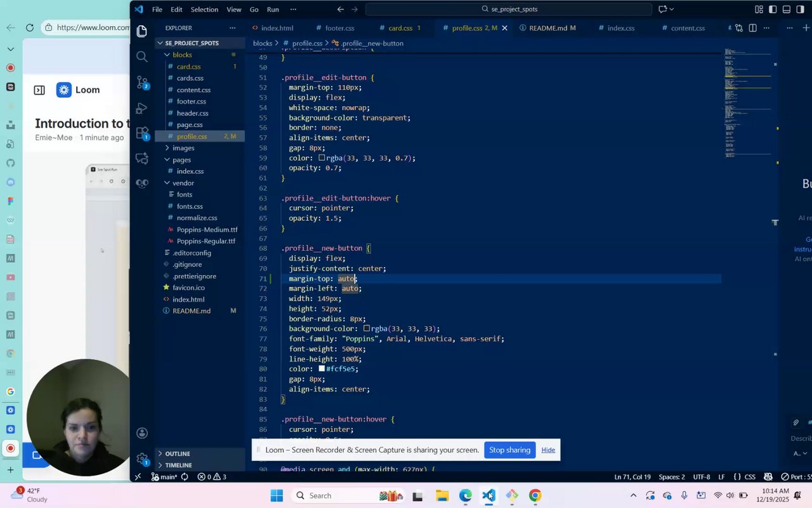Click the Hide link in the sharing bar
Viewport: 812px width, 508px height.
(548, 450)
